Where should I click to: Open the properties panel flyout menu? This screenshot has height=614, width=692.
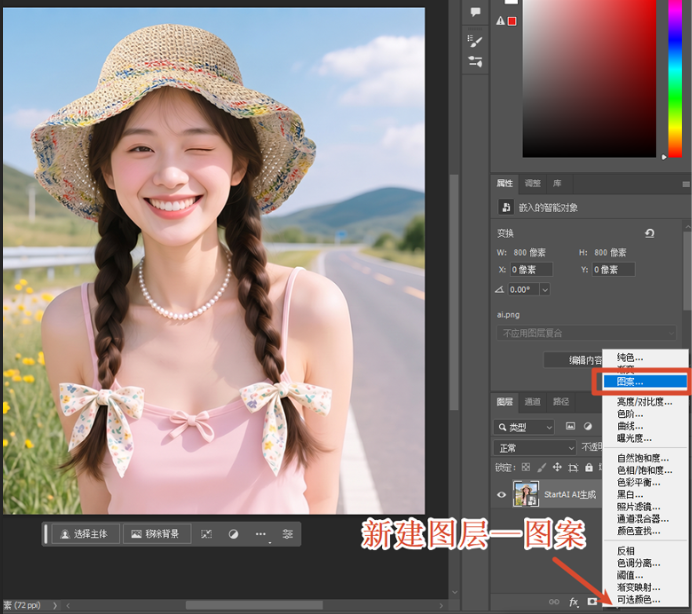pos(686,184)
